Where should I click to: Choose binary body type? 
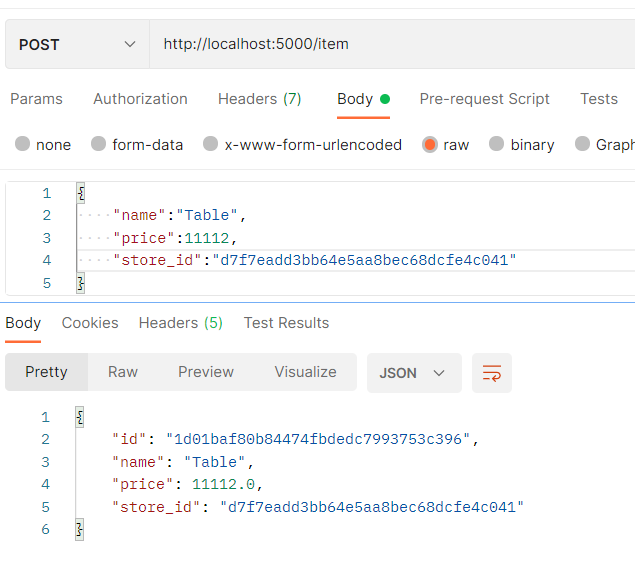pyautogui.click(x=522, y=145)
